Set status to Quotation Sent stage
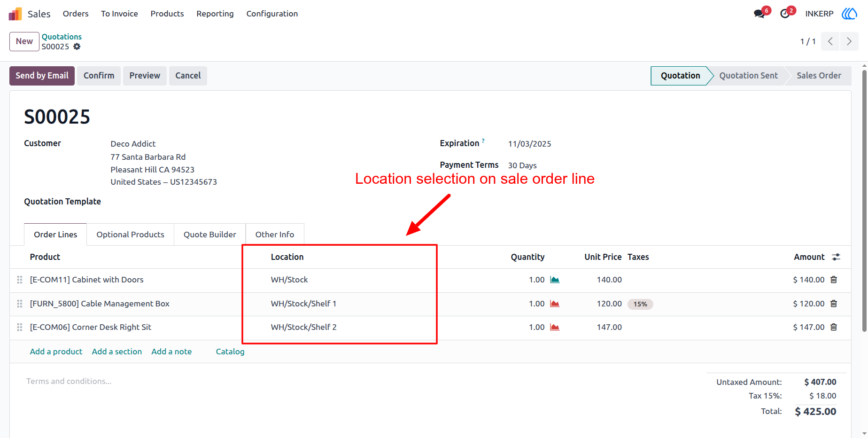868x438 pixels. 748,76
